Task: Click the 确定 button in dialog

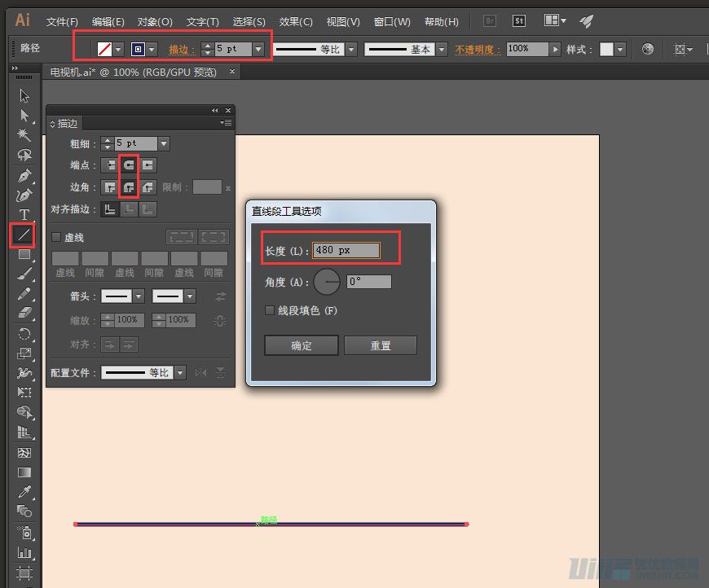Action: point(301,345)
